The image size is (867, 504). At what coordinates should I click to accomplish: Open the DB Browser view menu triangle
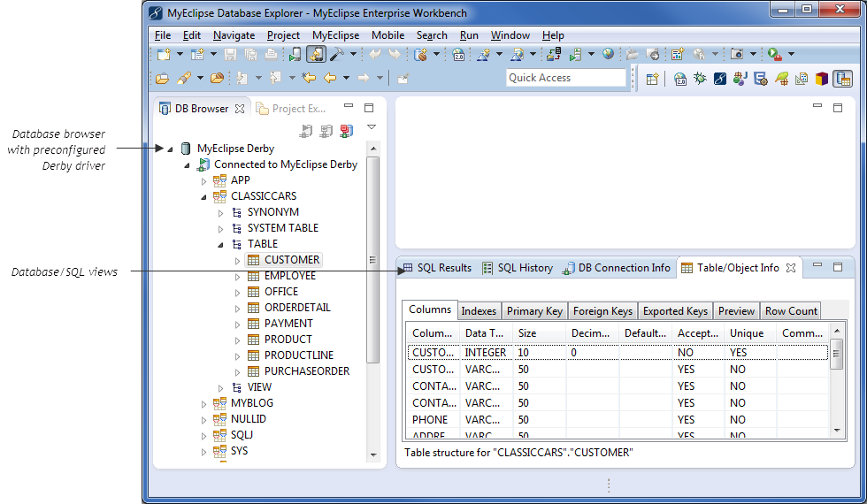pyautogui.click(x=372, y=127)
